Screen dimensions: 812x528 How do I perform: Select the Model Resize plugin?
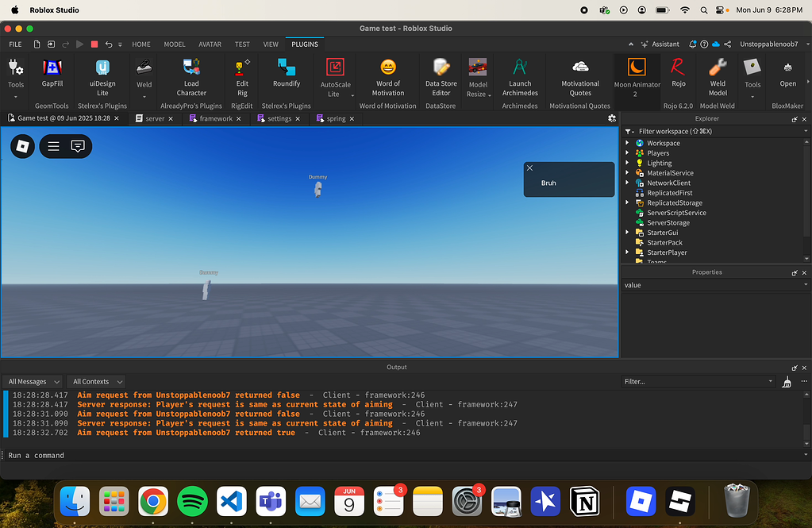tap(478, 78)
